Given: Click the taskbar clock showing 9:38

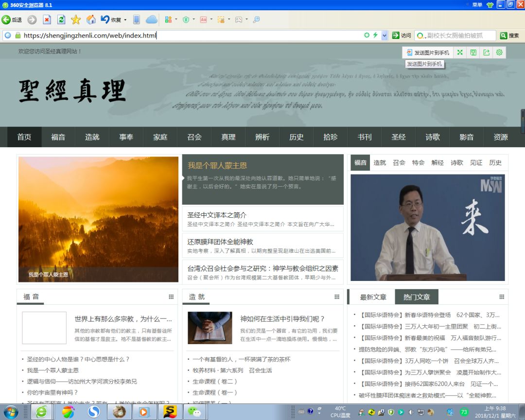Looking at the screenshot, I should 495,412.
